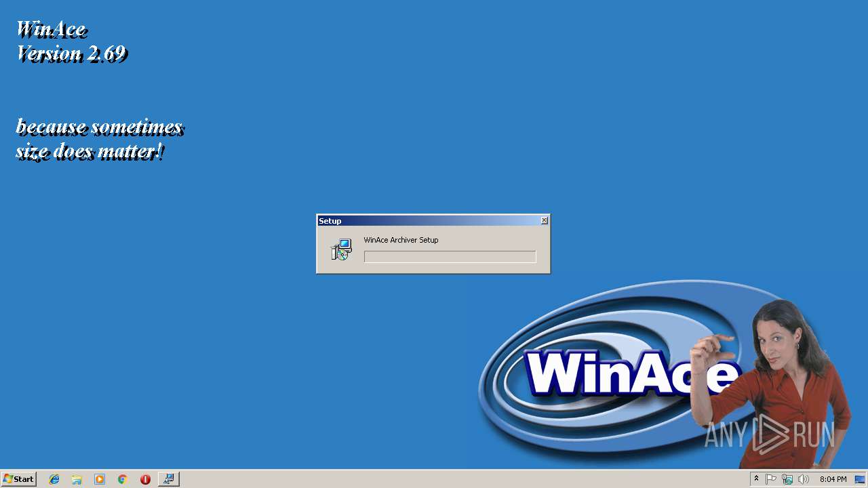Click the 'WinAce Archiver Setup' label
Screen dimensions: 868x488
pos(401,240)
